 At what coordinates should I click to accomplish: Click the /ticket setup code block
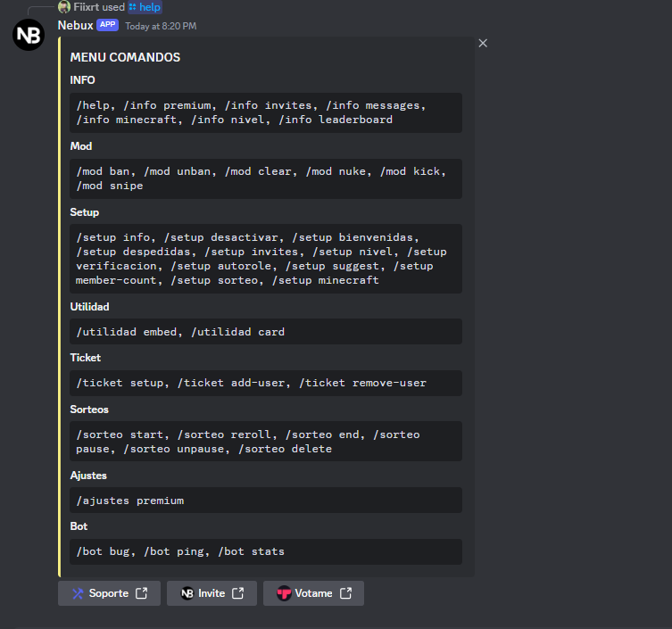(x=266, y=383)
